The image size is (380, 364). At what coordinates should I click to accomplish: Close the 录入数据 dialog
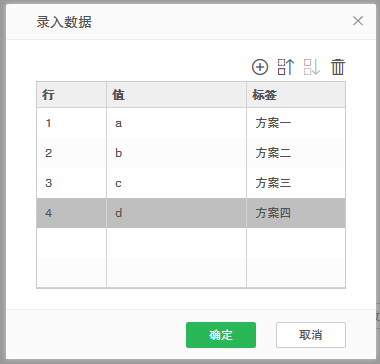coord(358,21)
